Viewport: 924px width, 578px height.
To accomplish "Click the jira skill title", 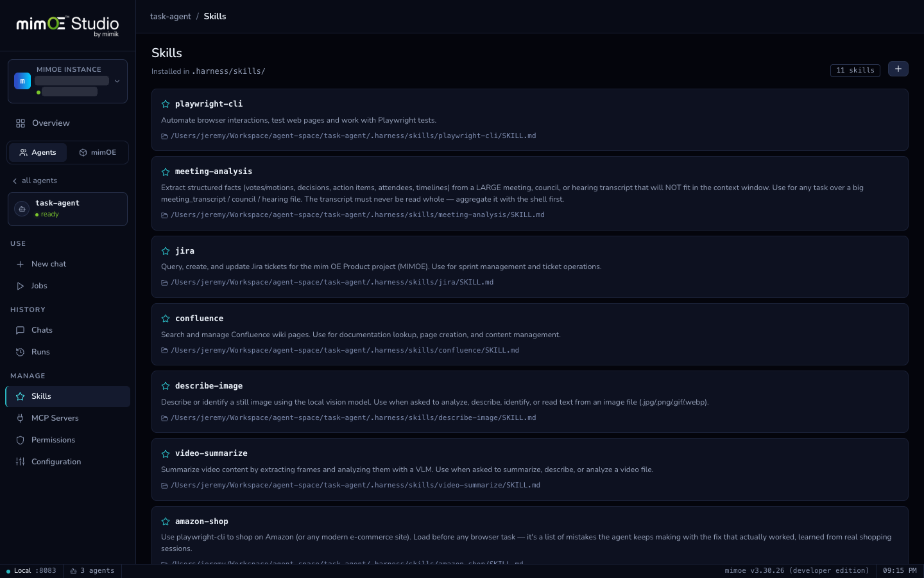I will 185,251.
